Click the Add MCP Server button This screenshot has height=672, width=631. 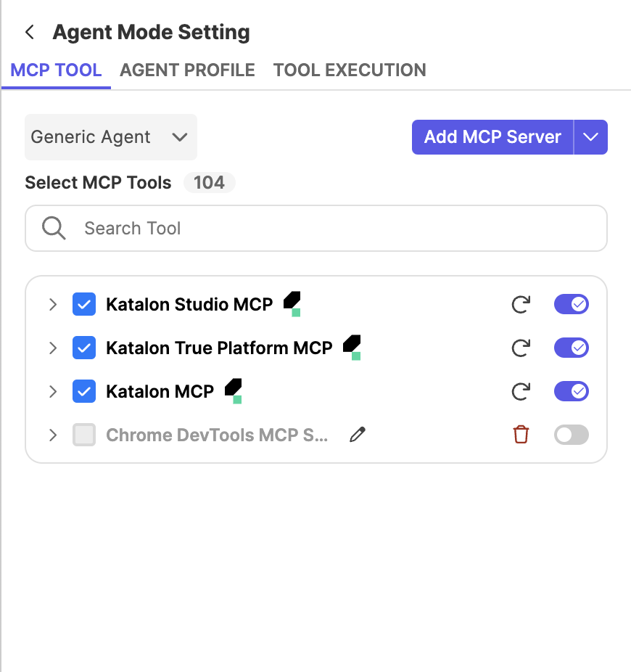click(x=492, y=136)
